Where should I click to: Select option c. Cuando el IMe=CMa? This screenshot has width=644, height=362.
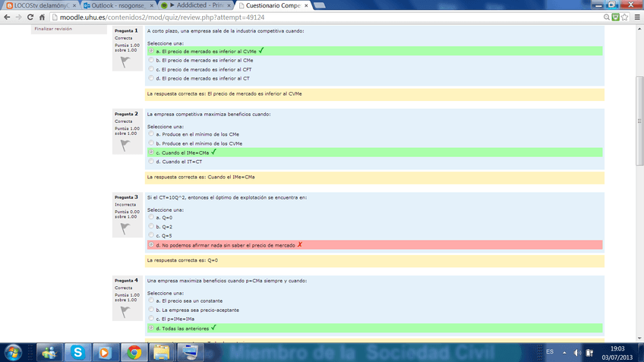pos(151,153)
